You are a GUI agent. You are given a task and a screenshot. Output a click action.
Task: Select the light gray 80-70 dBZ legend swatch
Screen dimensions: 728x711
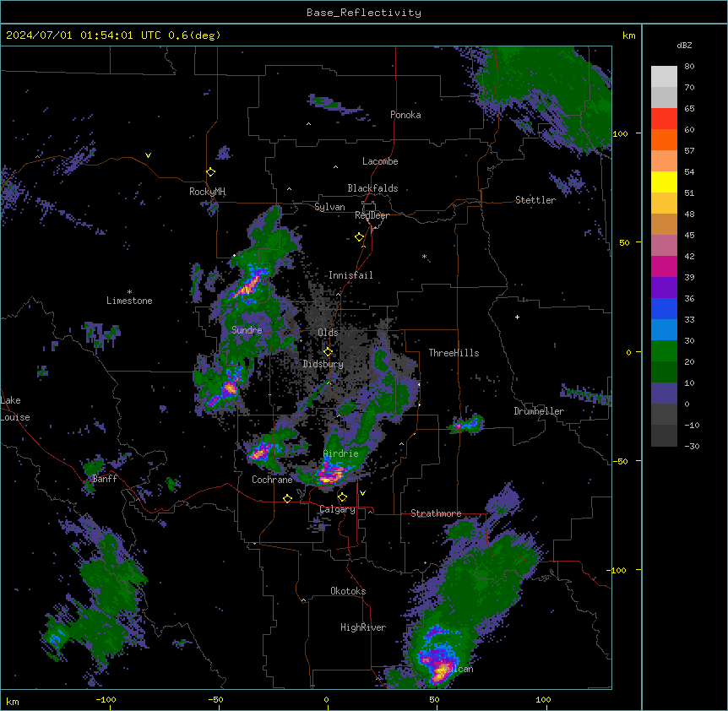(664, 77)
